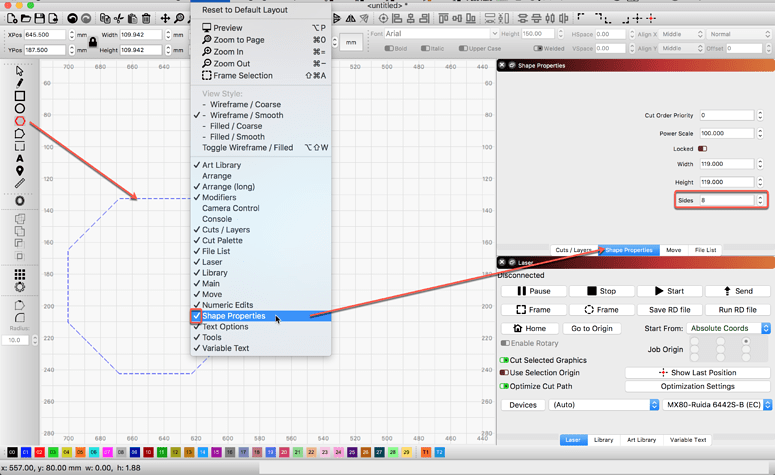Switch to the Art Library tab
The width and height of the screenshot is (775, 475).
(x=641, y=440)
